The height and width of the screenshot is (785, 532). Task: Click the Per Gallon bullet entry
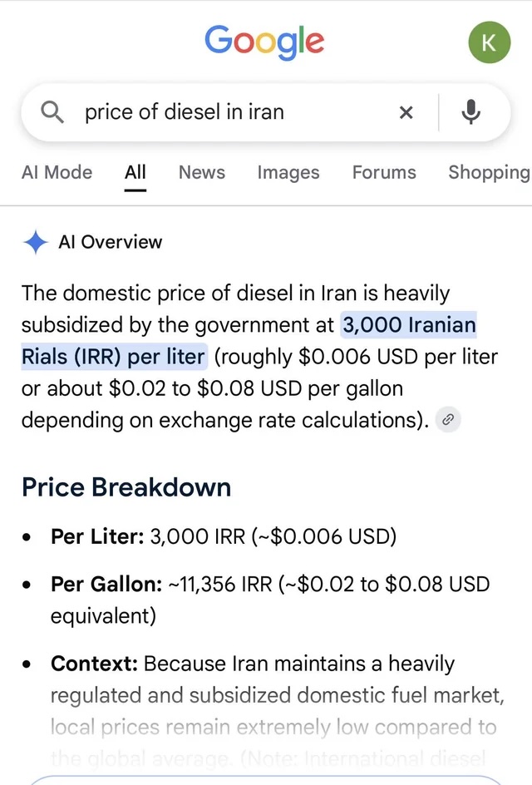pyautogui.click(x=270, y=600)
